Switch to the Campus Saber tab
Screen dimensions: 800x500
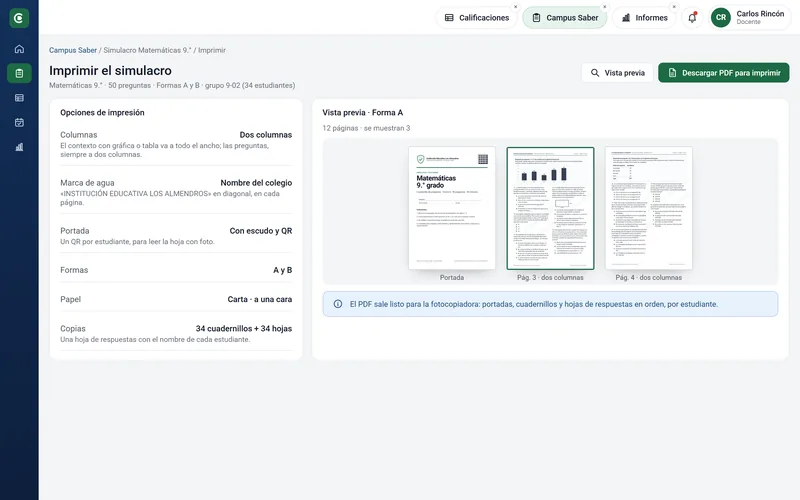pyautogui.click(x=565, y=18)
